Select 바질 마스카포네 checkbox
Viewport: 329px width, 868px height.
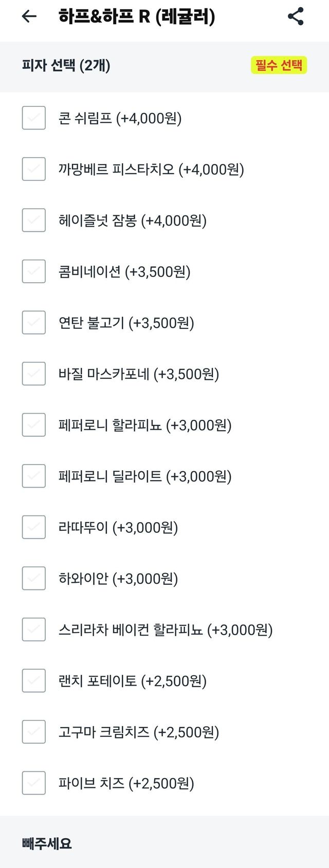34,374
